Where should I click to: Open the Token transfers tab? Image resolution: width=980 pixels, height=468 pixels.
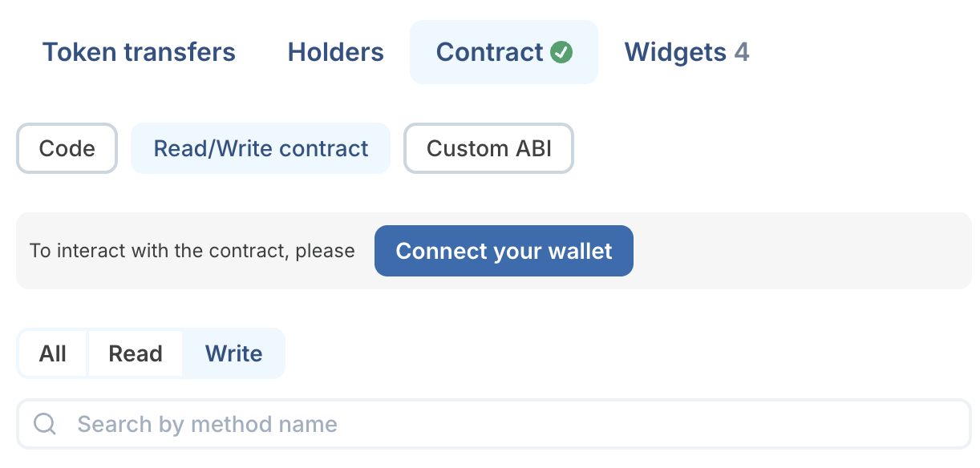tap(139, 52)
